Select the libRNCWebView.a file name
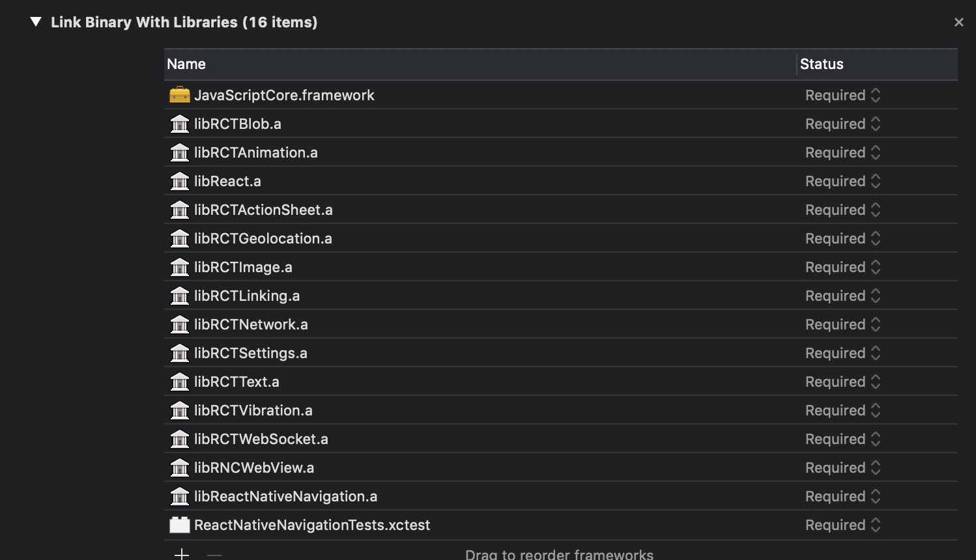 point(254,468)
